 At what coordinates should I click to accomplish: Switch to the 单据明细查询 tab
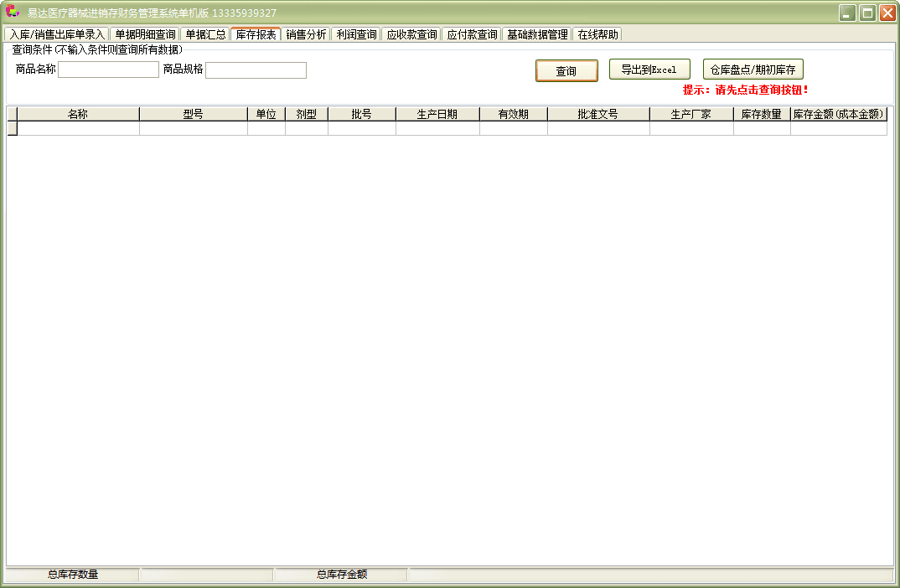pyautogui.click(x=145, y=34)
